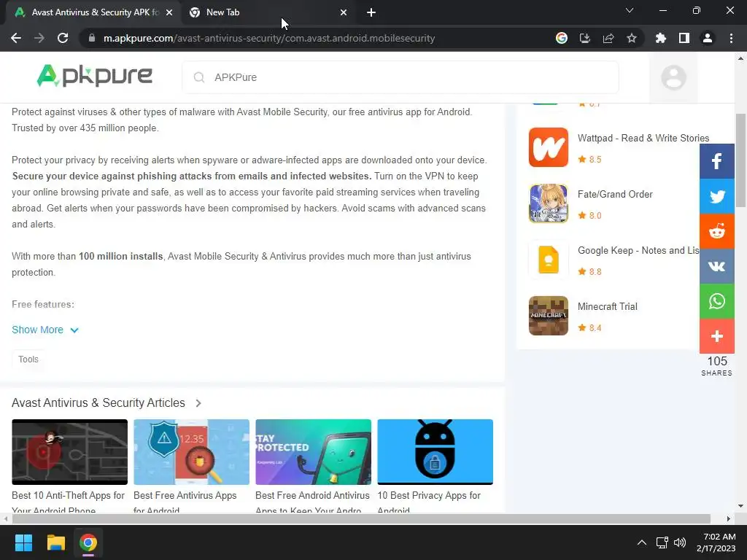Image resolution: width=747 pixels, height=560 pixels.
Task: Open the tab search dropdown arrow
Action: pos(630,10)
